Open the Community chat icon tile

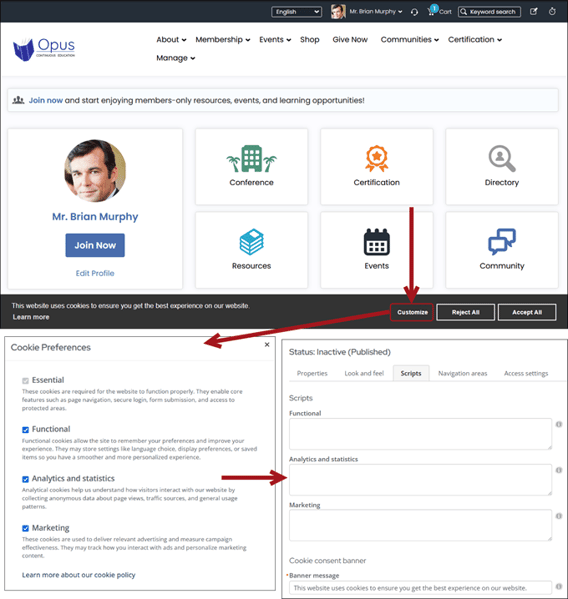(x=502, y=242)
